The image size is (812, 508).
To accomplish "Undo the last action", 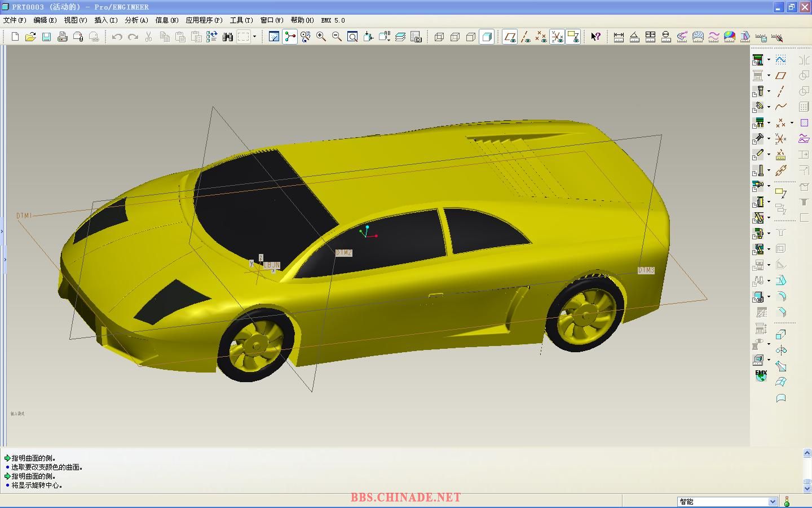I will pyautogui.click(x=117, y=37).
